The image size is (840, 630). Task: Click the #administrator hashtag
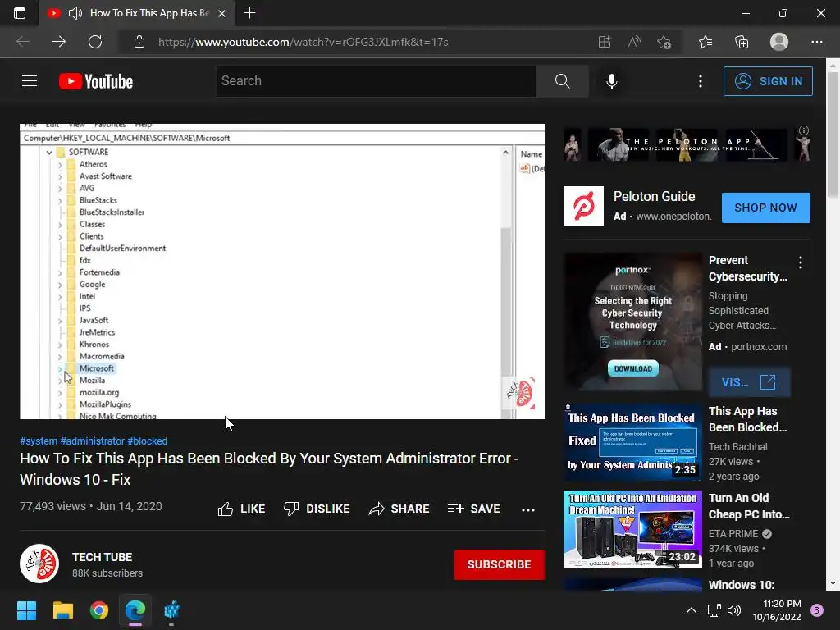tap(92, 441)
